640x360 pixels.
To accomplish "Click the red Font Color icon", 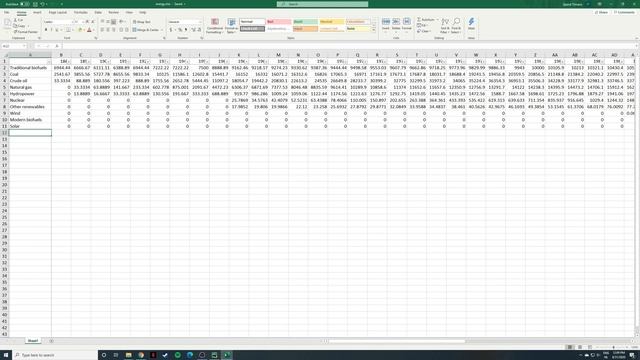I will pyautogui.click(x=89, y=30).
